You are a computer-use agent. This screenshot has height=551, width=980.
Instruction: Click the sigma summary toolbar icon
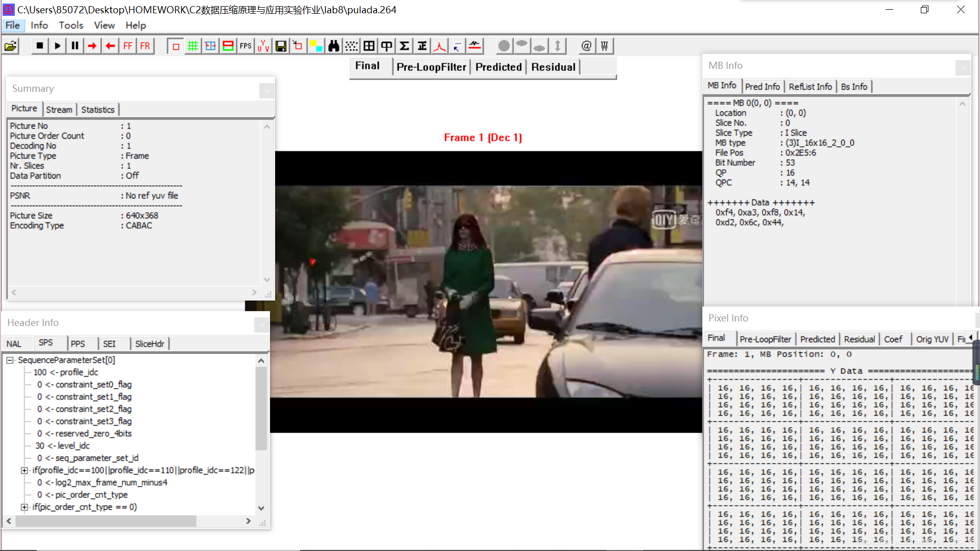click(404, 46)
